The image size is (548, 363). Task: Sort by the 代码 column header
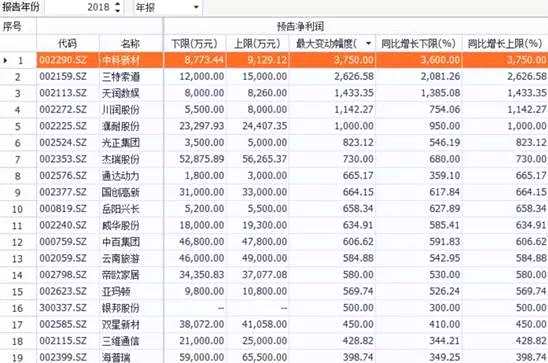coord(67,43)
